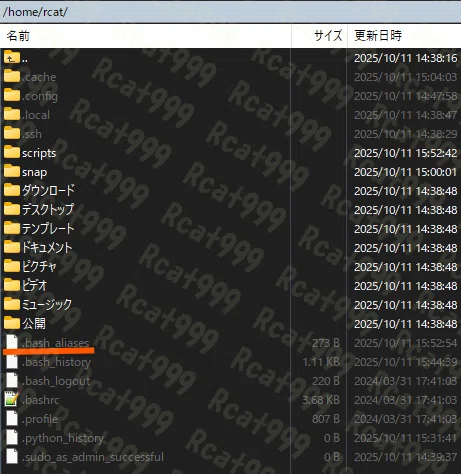This screenshot has width=461, height=474.
Task: Click the .sudo_as_admin_successful file icon
Action: [x=12, y=457]
